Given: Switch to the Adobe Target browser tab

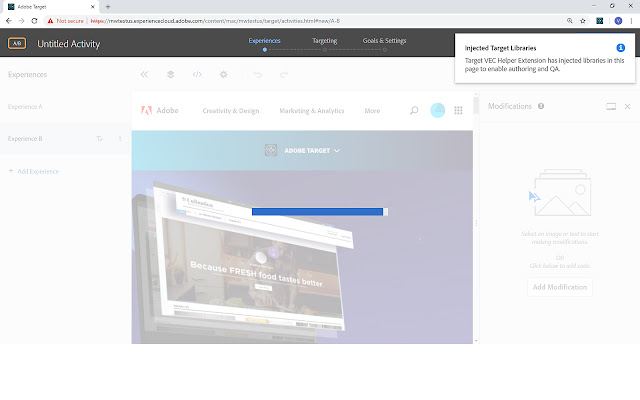Looking at the screenshot, I should tap(49, 7).
